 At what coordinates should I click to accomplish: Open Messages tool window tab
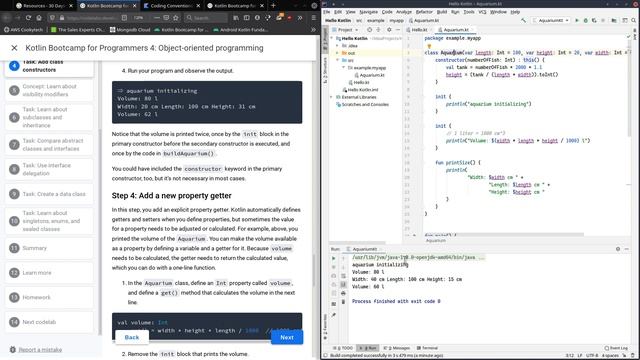396,348
